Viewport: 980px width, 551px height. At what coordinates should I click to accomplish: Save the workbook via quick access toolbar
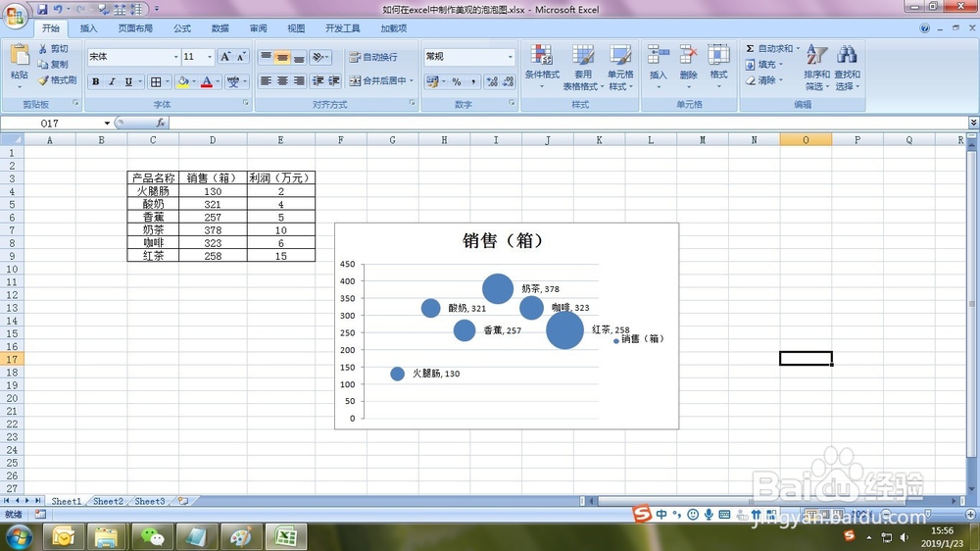tap(42, 9)
